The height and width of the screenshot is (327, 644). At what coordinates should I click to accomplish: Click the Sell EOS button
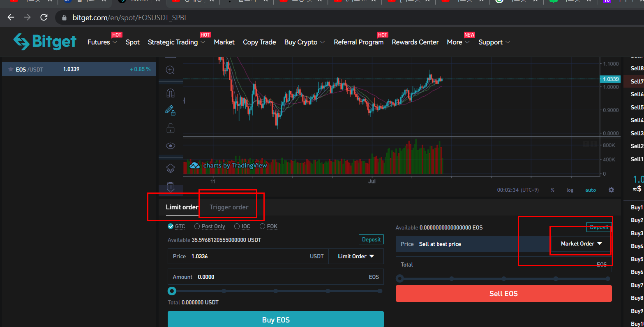tap(503, 293)
